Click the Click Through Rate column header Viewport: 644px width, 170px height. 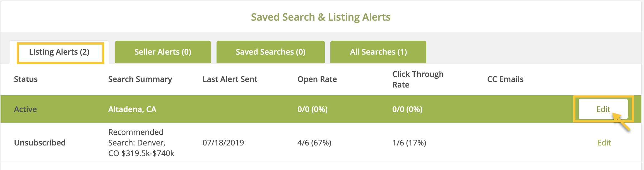pos(418,79)
